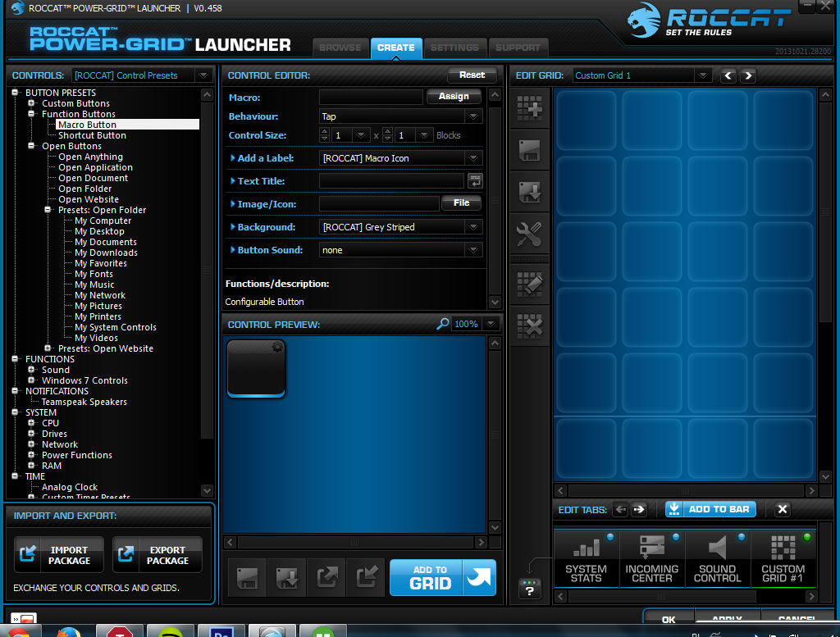Screen dimensions: 840x637
Task: Click the edit grid pencil icon
Action: 529,284
